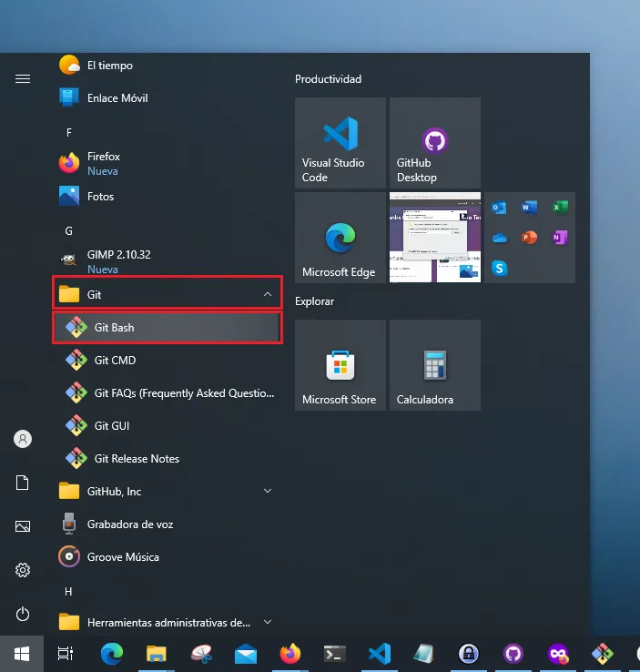Collapse the Git folder
The image size is (640, 672).
[x=168, y=294]
